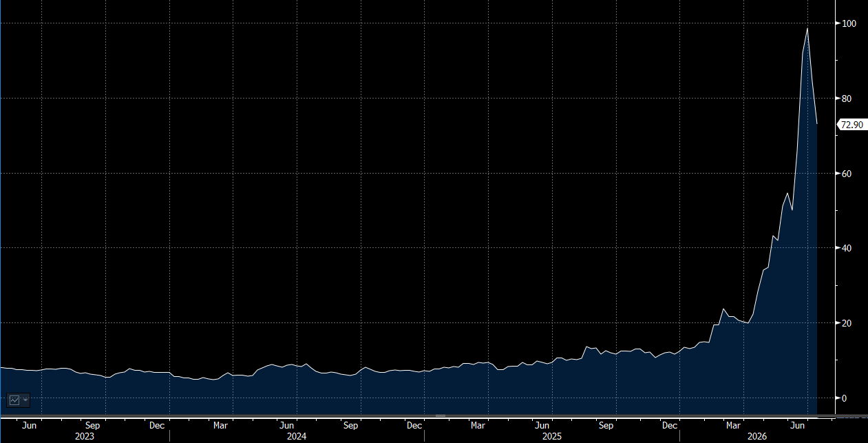Select the 2024 year label on time axis
Screen dimensions: 868x443
pyautogui.click(x=297, y=436)
